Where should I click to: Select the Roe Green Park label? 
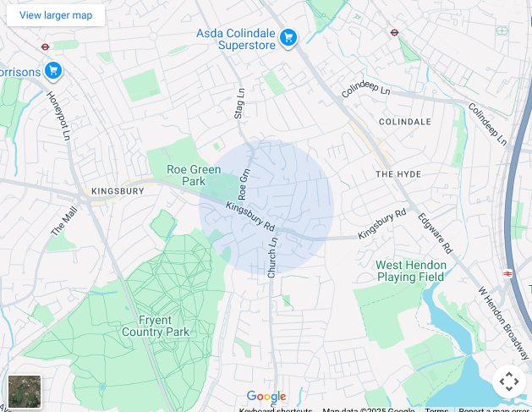point(194,175)
